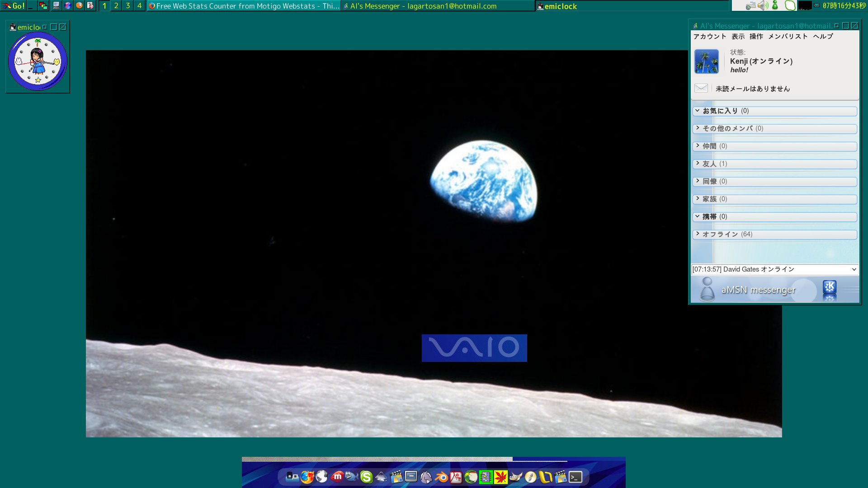Screen dimensions: 868x488
Task: Launch Blender from the dock
Action: (441, 477)
